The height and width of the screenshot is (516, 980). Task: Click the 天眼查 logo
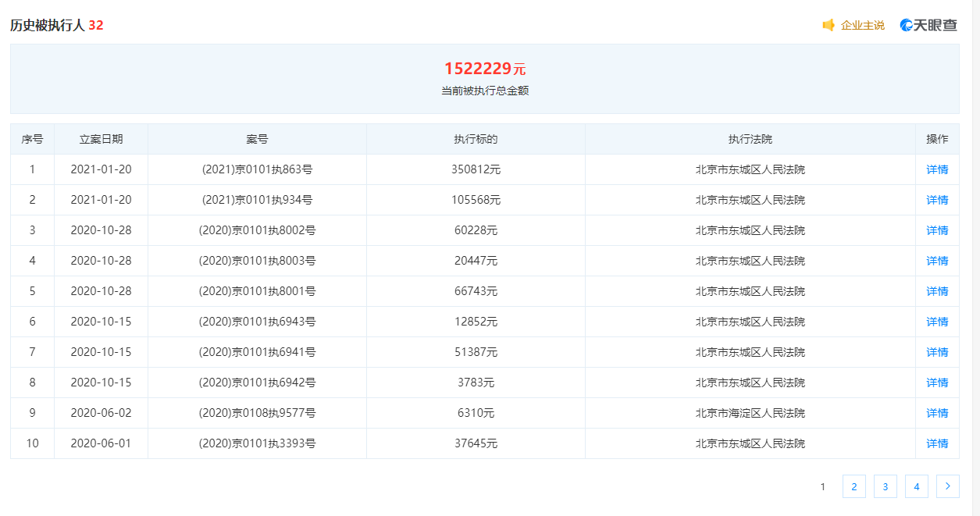tap(928, 25)
